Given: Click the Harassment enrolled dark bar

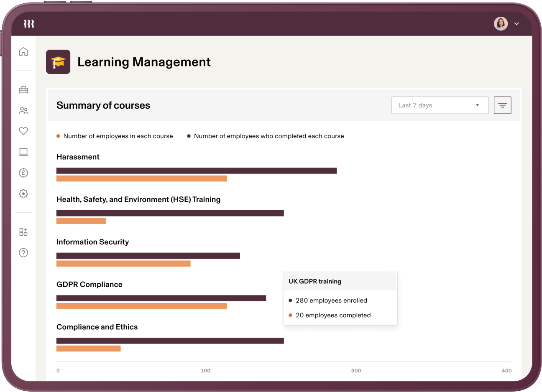Looking at the screenshot, I should point(197,171).
